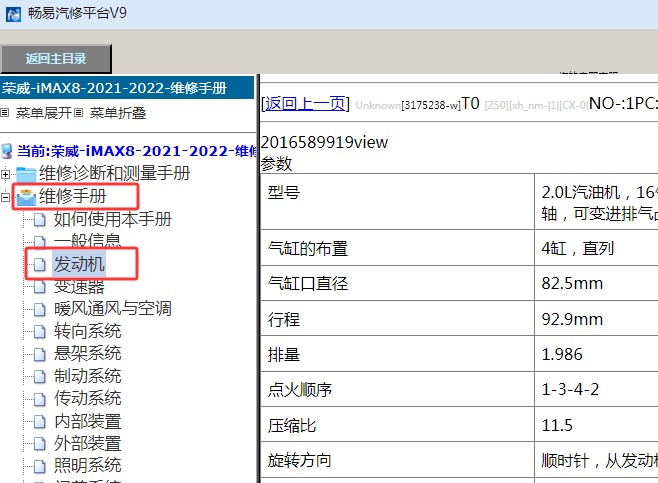Click the 92.9mm value cell

[596, 319]
